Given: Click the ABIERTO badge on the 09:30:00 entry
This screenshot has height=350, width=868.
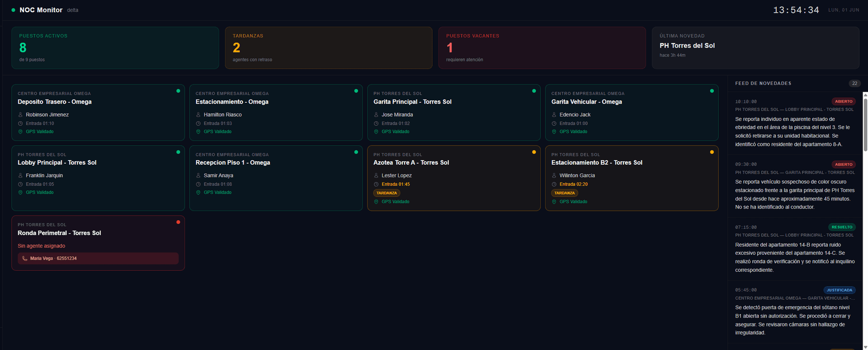Looking at the screenshot, I should pos(844,165).
